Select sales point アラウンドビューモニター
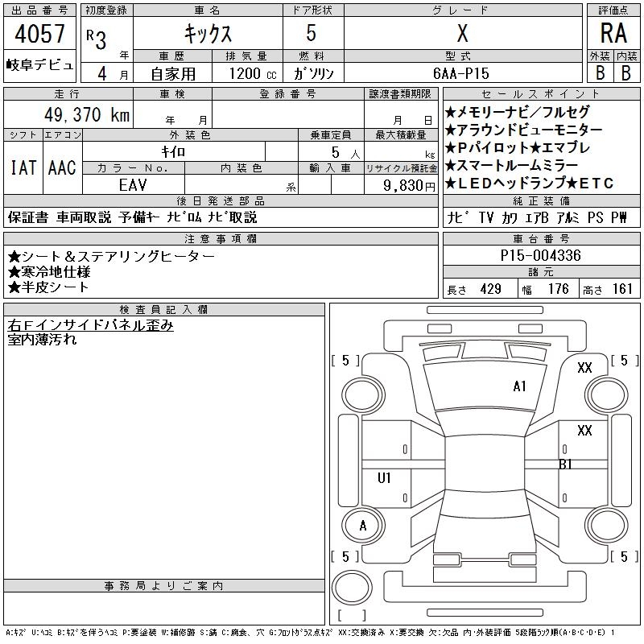Screen dimensions: 644x644 tap(523, 130)
